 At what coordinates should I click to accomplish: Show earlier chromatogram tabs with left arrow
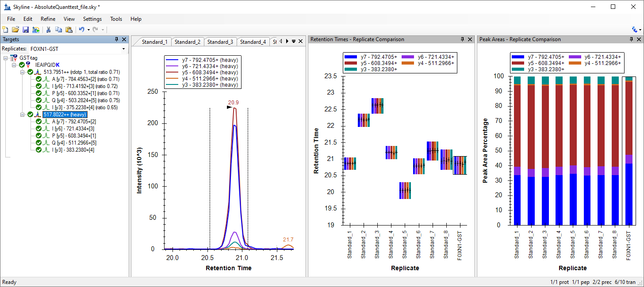(x=280, y=41)
